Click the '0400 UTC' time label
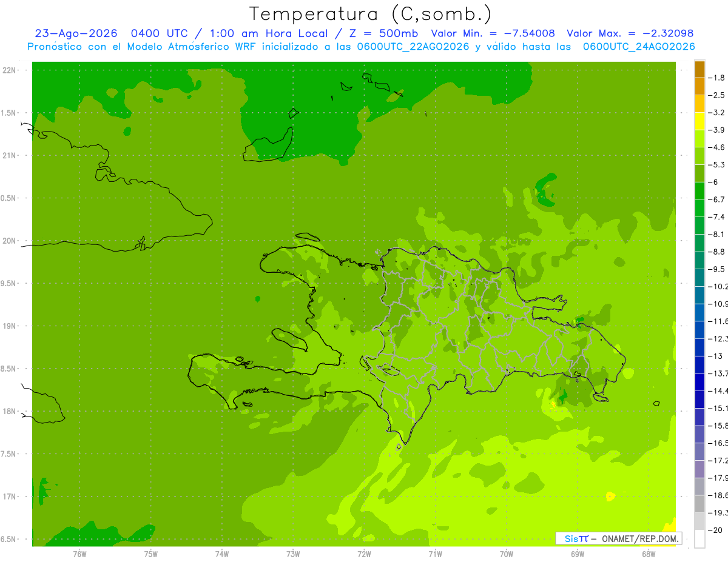Screen dimensions: 728x562 pos(160,33)
